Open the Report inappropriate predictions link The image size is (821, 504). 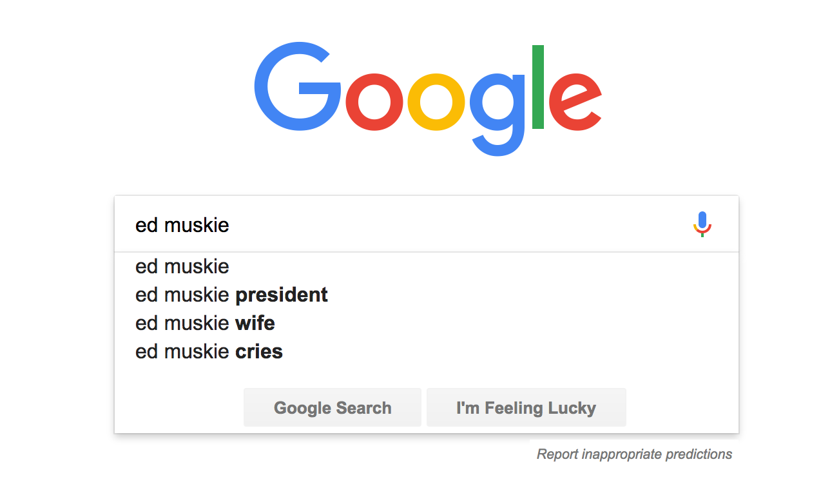[634, 454]
